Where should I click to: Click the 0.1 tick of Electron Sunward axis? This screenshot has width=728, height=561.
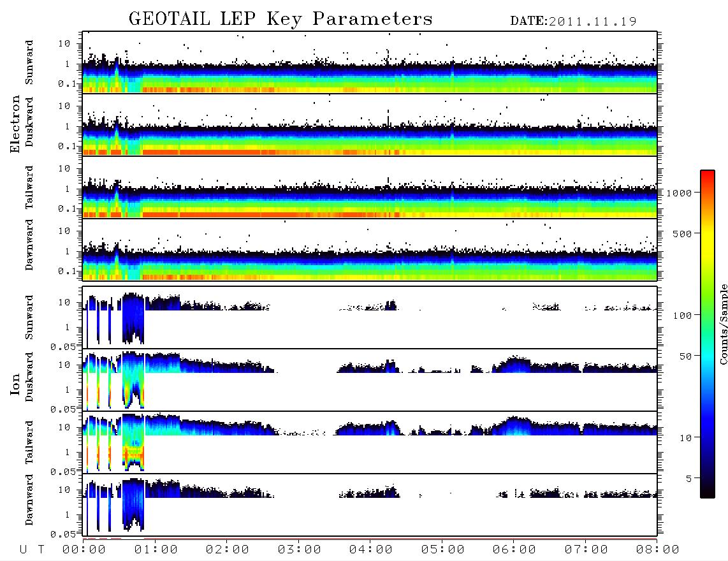(66, 84)
